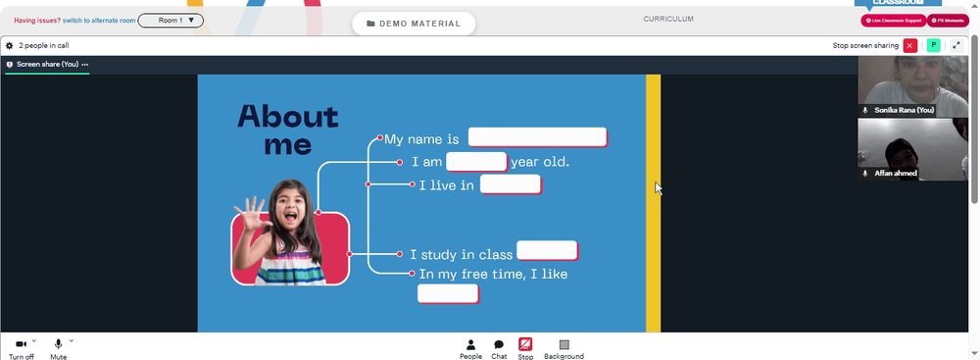Image resolution: width=980 pixels, height=360 pixels.
Task: Open Background effects
Action: point(563,349)
